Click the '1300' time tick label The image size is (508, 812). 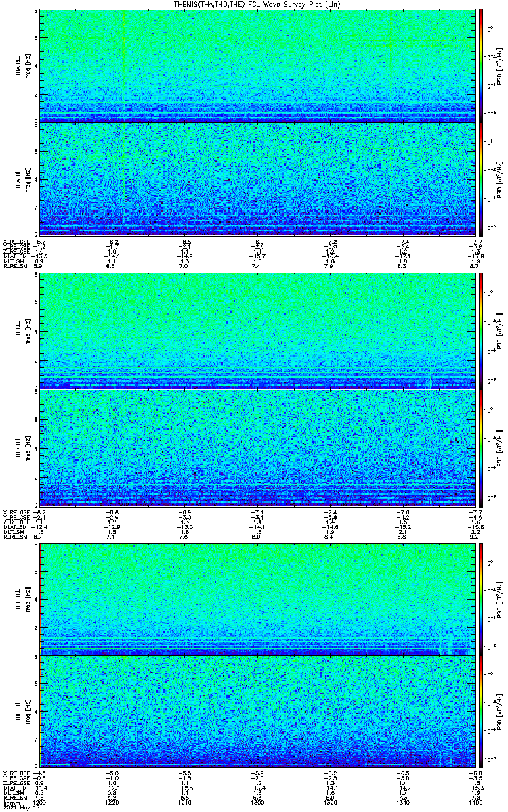pos(257,802)
